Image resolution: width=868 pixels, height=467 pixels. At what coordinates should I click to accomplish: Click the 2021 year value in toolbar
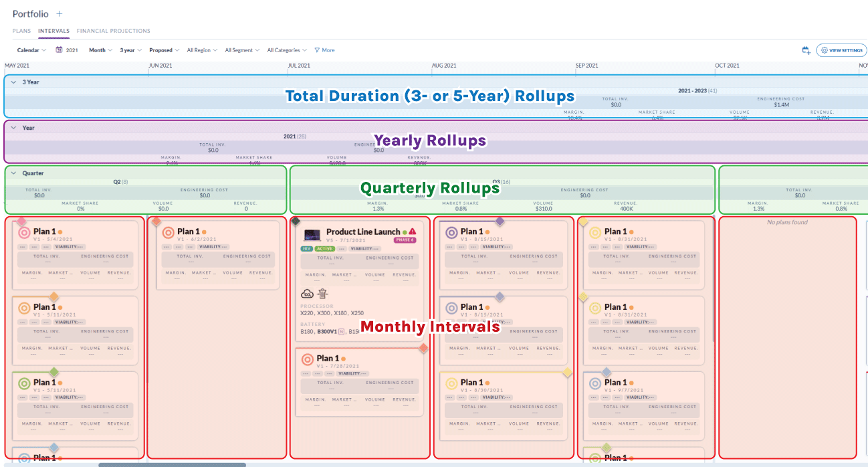point(72,50)
